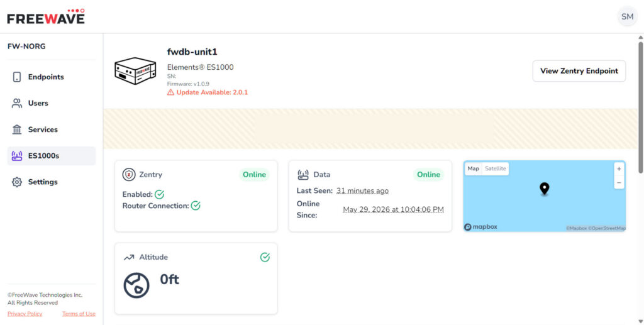This screenshot has height=325, width=644.
Task: Click the View Zentry Endpoint button
Action: 579,71
